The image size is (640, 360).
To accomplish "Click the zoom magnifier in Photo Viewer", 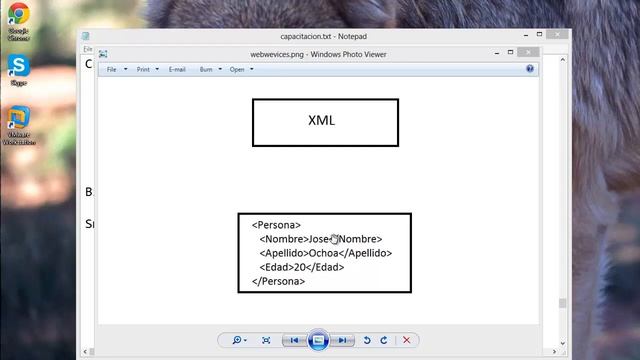I will click(x=236, y=340).
